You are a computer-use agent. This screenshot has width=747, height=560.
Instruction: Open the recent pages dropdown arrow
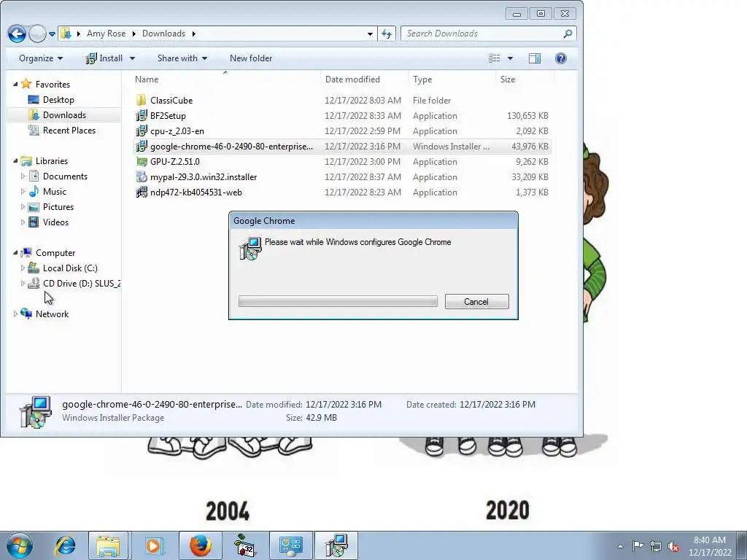tap(52, 34)
